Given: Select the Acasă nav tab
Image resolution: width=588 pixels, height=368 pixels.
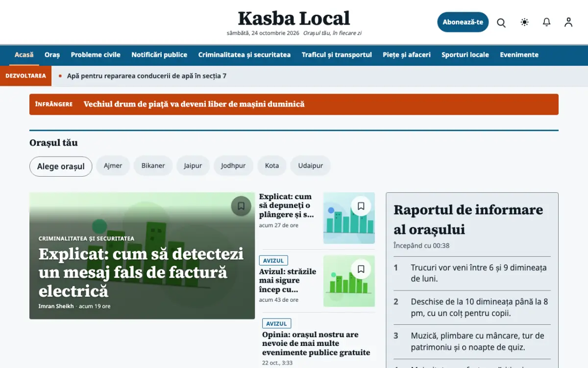Looking at the screenshot, I should pyautogui.click(x=24, y=55).
